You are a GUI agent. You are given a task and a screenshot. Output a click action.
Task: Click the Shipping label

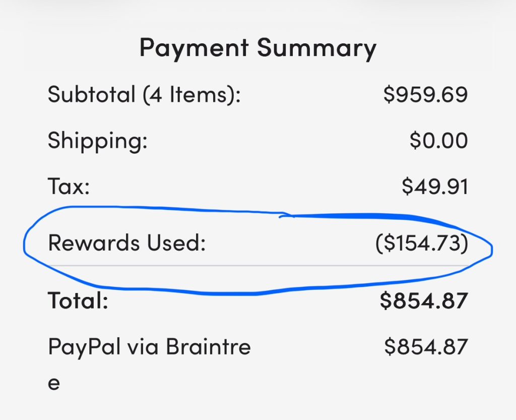pos(97,141)
